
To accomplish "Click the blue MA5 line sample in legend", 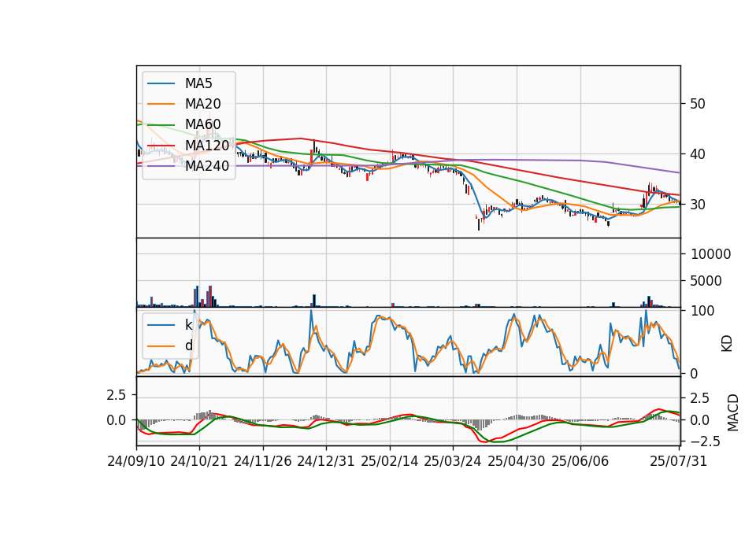I will tap(161, 83).
